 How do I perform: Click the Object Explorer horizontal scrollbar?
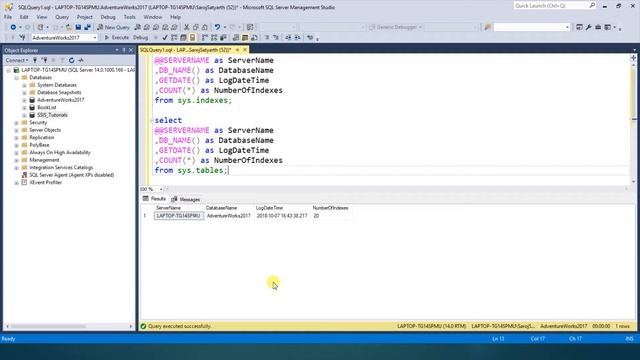point(69,326)
